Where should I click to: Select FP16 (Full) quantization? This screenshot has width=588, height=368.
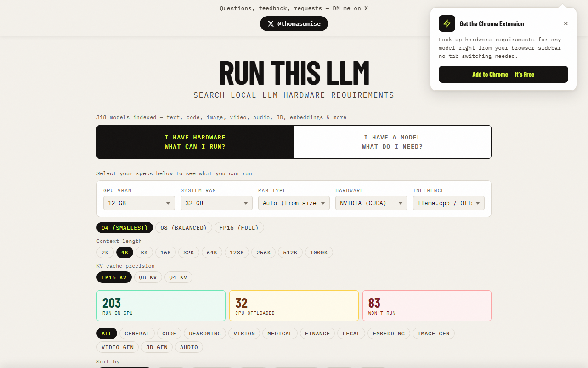click(239, 228)
